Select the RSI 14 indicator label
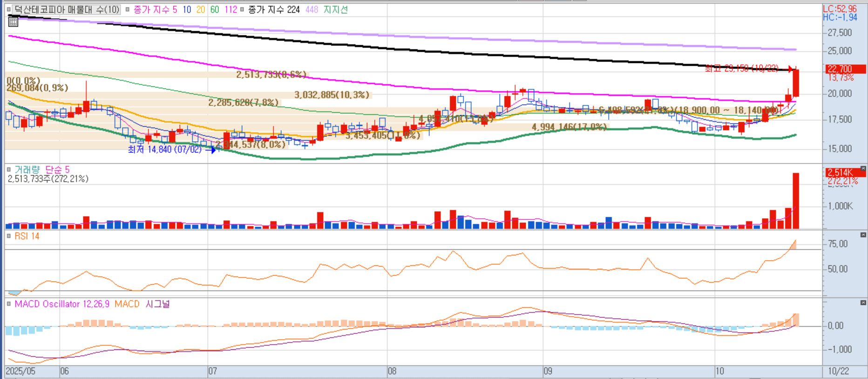Screen dimensions: 868x379 27,236
